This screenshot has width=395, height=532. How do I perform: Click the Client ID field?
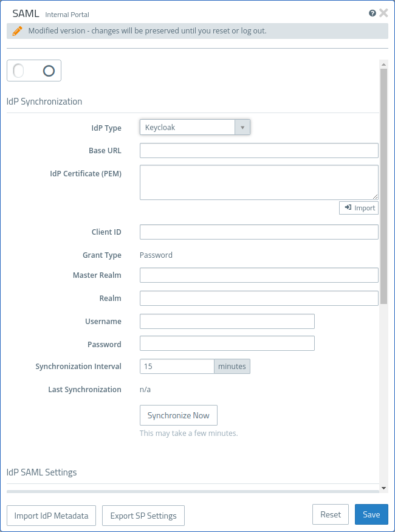click(259, 232)
